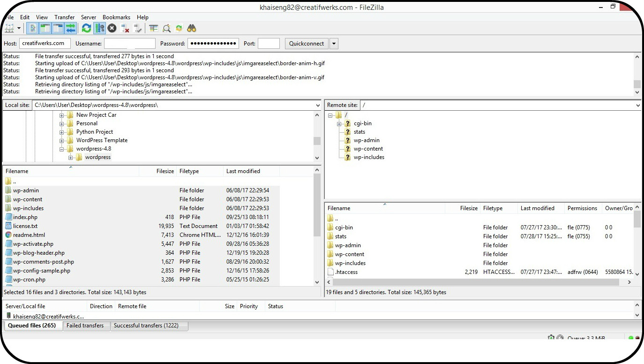The height and width of the screenshot is (364, 644).
Task: Select wp-cron.php in local file list
Action: 29,280
